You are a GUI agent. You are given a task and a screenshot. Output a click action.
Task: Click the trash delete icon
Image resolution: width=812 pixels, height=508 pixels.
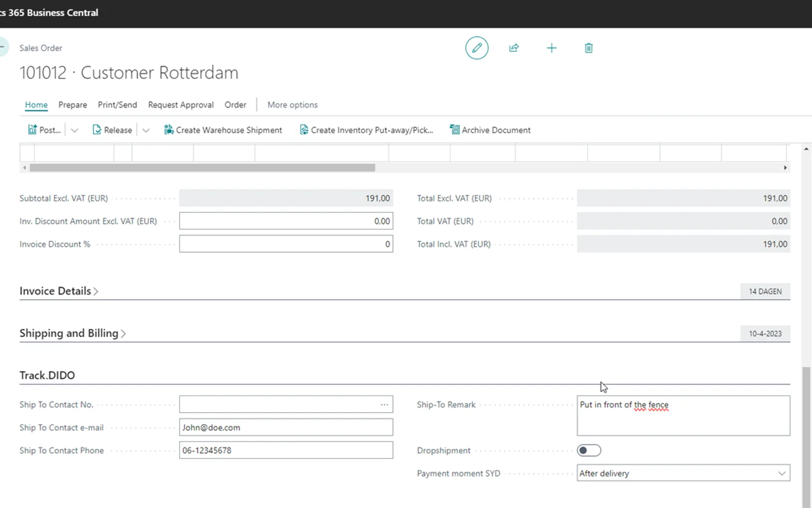point(589,48)
